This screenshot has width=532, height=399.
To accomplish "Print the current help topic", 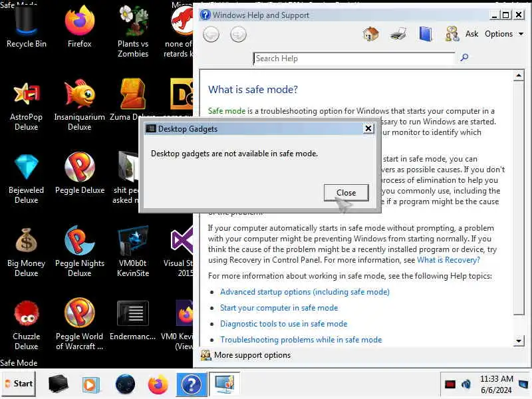I will pyautogui.click(x=398, y=34).
